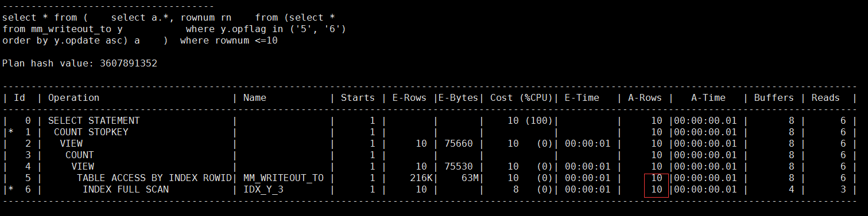Click the 'Name' column header
The height and width of the screenshot is (216, 868).
pos(255,98)
